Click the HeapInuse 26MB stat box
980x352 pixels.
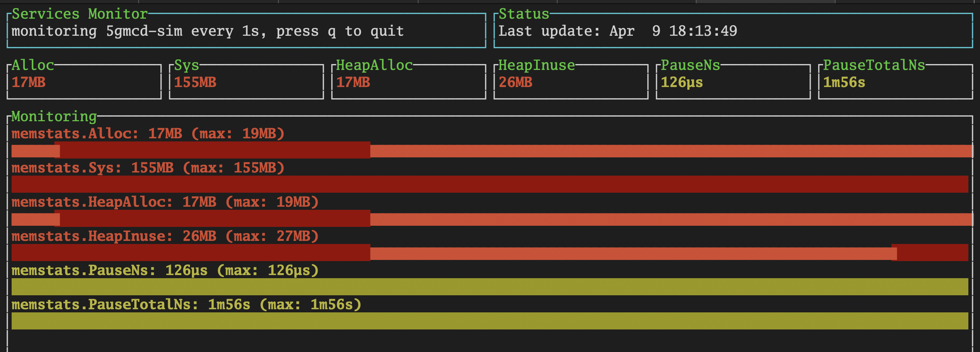[x=571, y=82]
